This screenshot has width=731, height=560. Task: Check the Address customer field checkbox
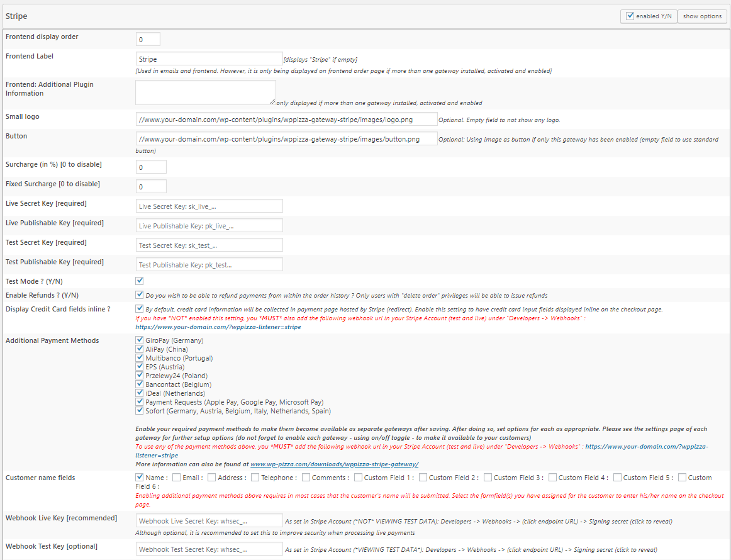click(x=211, y=477)
